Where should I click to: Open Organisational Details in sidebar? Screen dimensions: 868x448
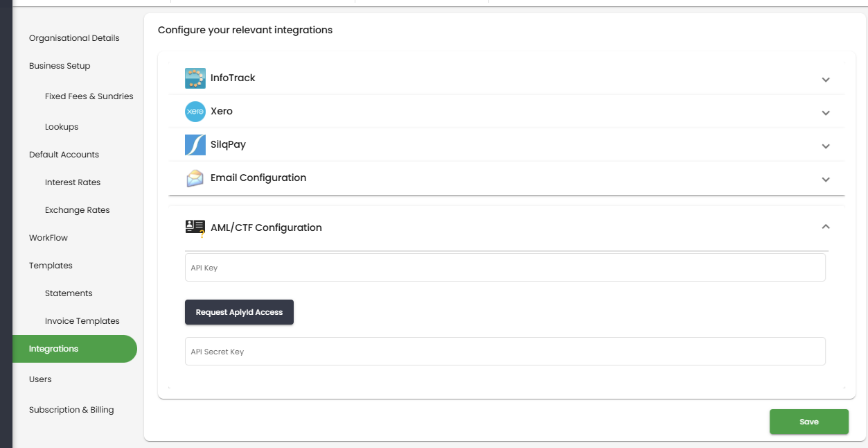74,38
